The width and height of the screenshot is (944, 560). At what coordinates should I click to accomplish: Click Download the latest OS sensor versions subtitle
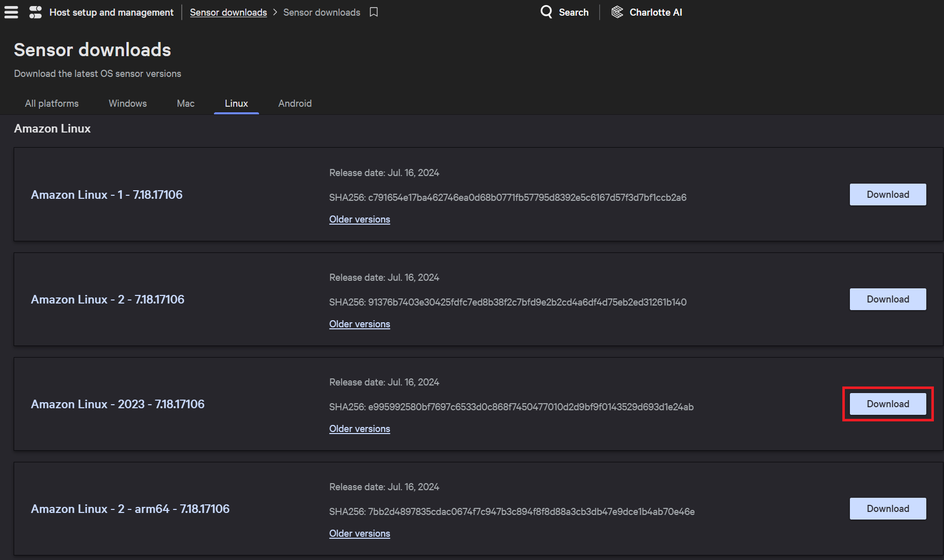(98, 73)
